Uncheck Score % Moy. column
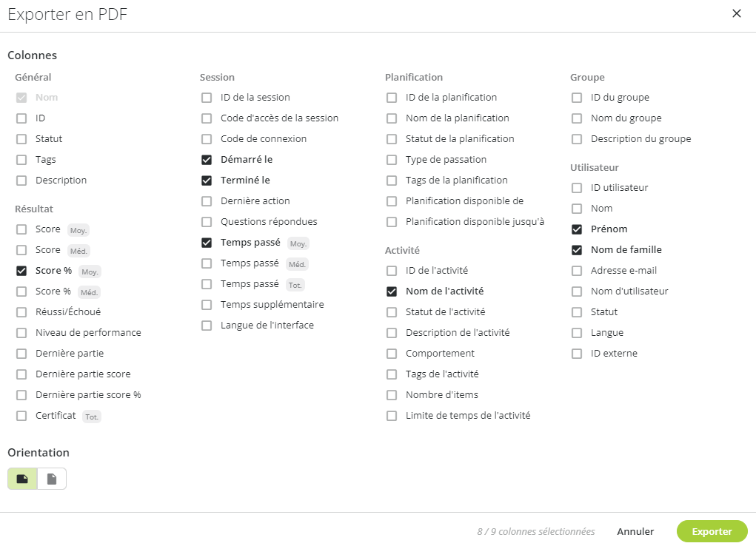The image size is (756, 546). [21, 270]
